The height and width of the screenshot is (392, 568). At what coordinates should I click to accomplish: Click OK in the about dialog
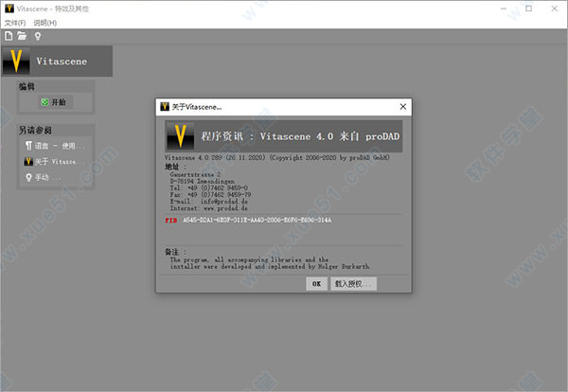coord(316,284)
